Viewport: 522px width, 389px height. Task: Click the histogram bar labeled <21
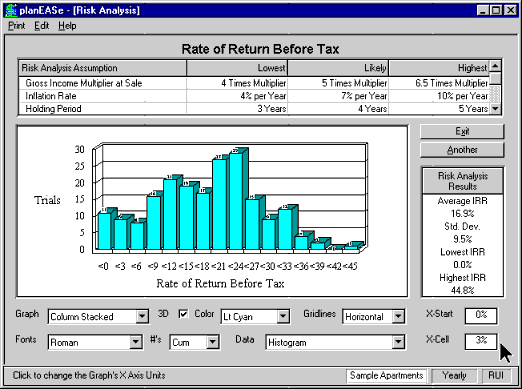pos(219,204)
